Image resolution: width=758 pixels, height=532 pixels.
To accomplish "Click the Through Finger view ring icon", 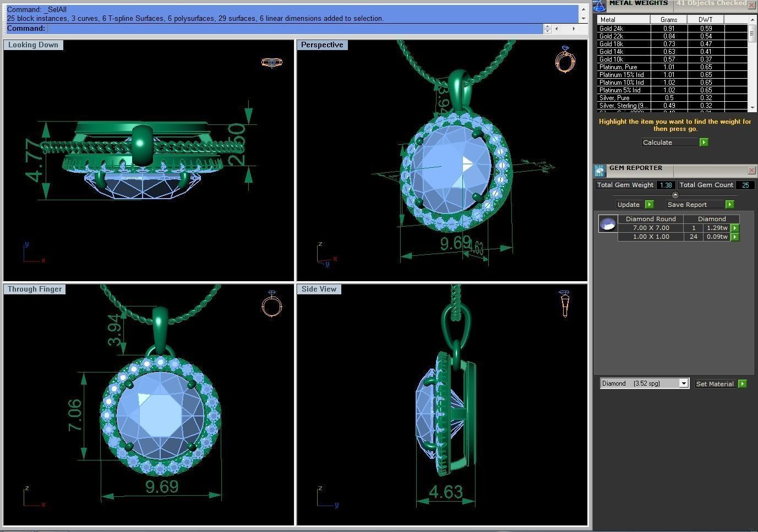I will [271, 304].
